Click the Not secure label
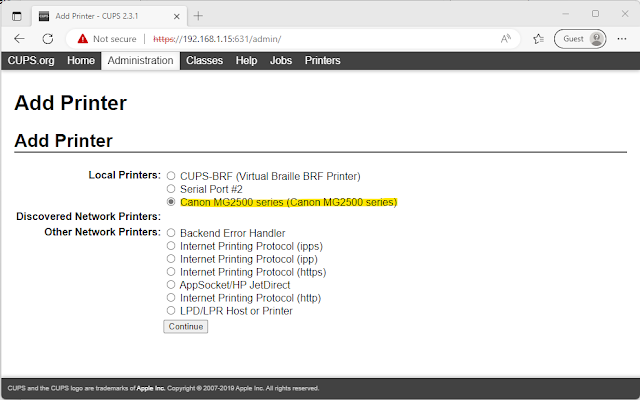The height and width of the screenshot is (400, 640). pos(115,39)
